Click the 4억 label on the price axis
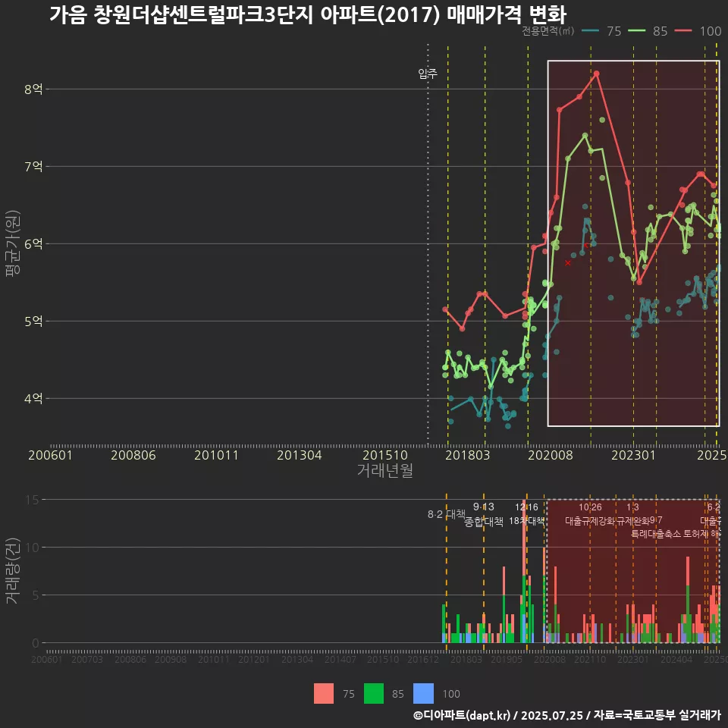Image resolution: width=728 pixels, height=728 pixels. pos(33,398)
